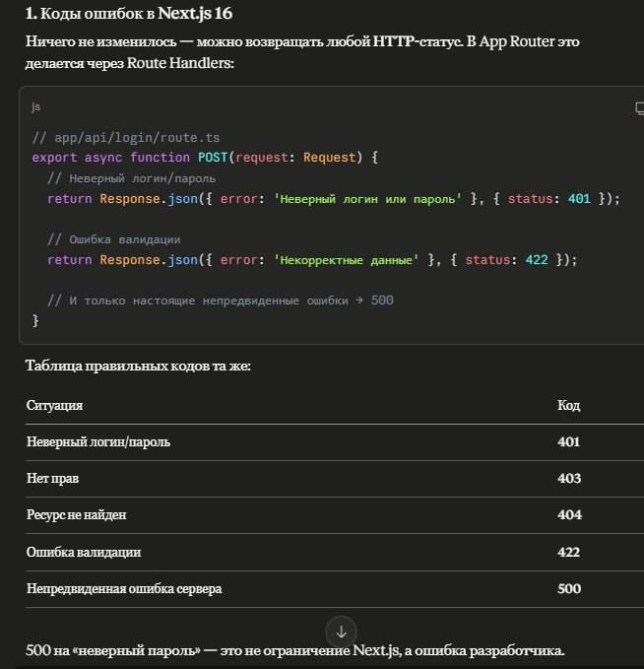
Task: Click the status 401 value in code
Action: coord(579,198)
